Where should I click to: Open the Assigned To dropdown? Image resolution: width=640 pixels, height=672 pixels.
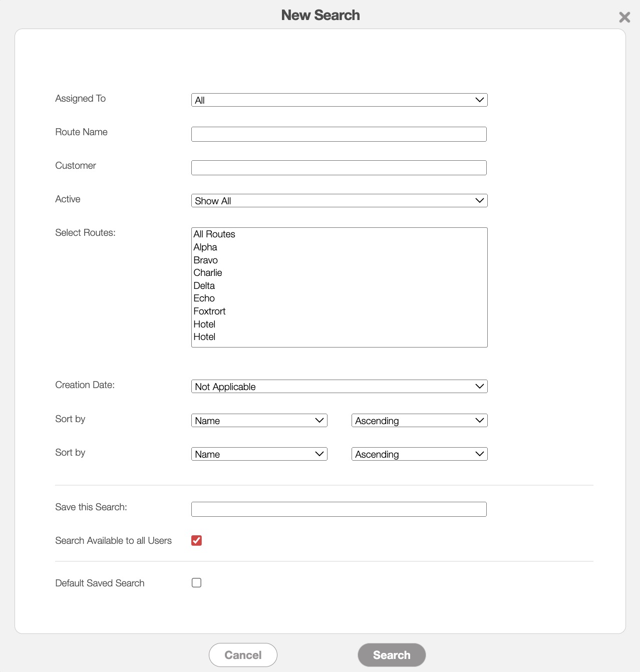(339, 100)
